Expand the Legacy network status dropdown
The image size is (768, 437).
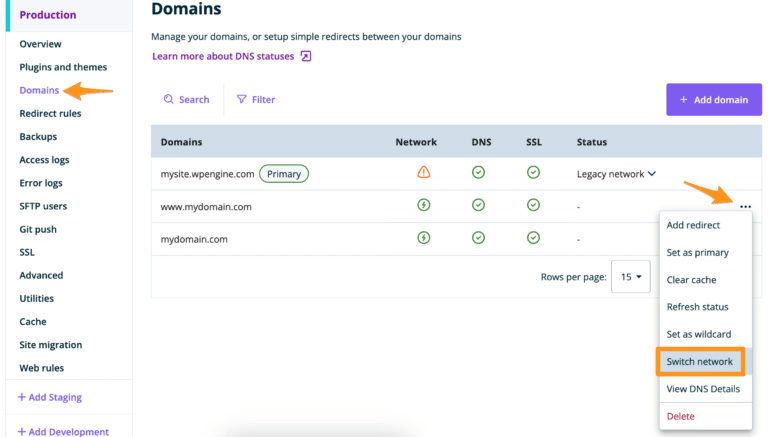652,174
